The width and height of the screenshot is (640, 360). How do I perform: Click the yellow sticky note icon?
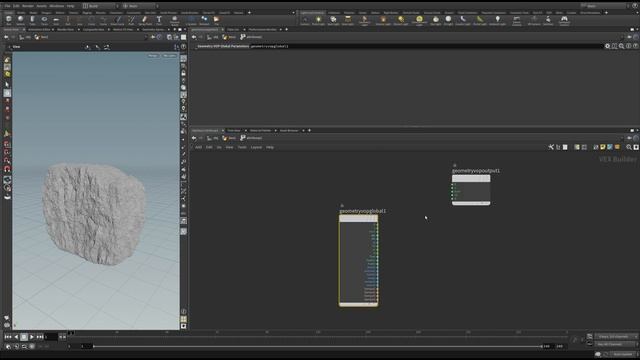602,147
